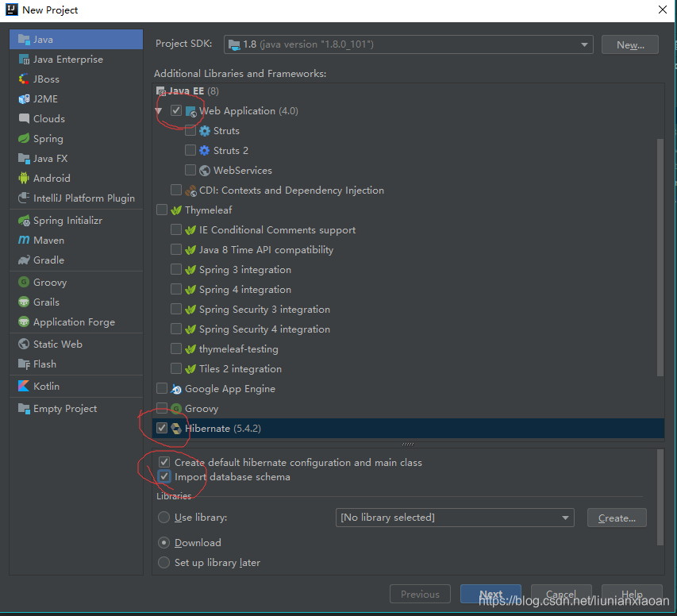Click the splitter handle below Hibernate row

pos(408,444)
